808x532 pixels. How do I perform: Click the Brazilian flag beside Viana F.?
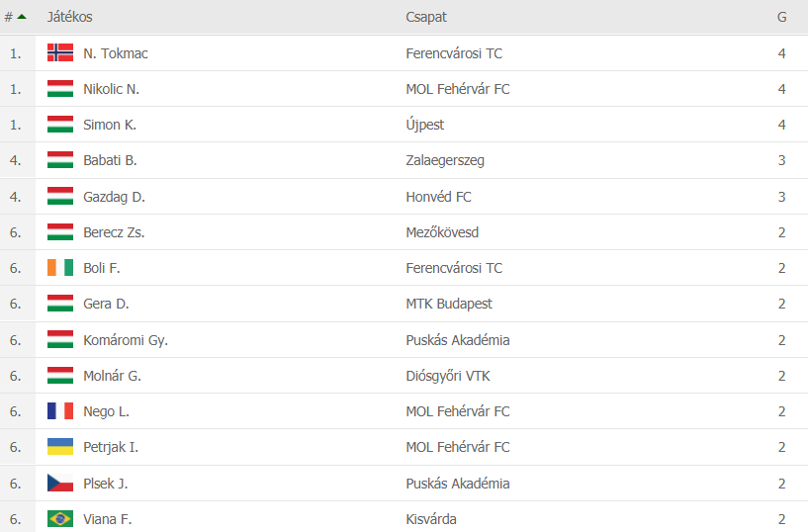coord(60,519)
